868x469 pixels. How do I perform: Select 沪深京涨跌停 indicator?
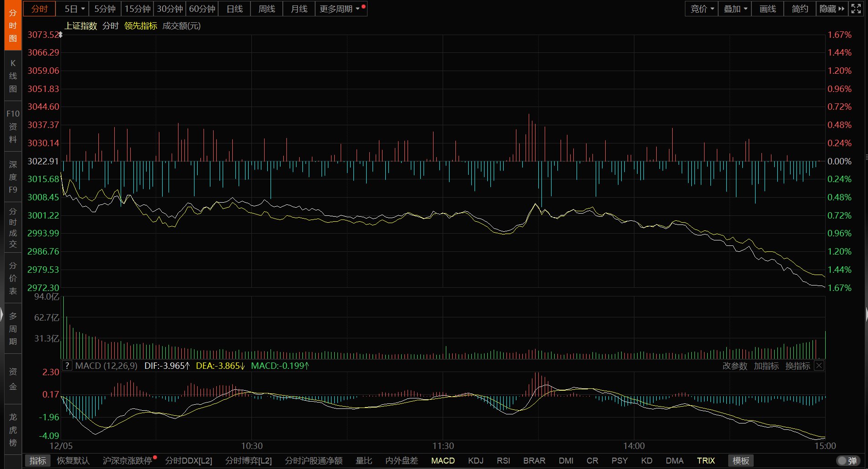(127, 461)
